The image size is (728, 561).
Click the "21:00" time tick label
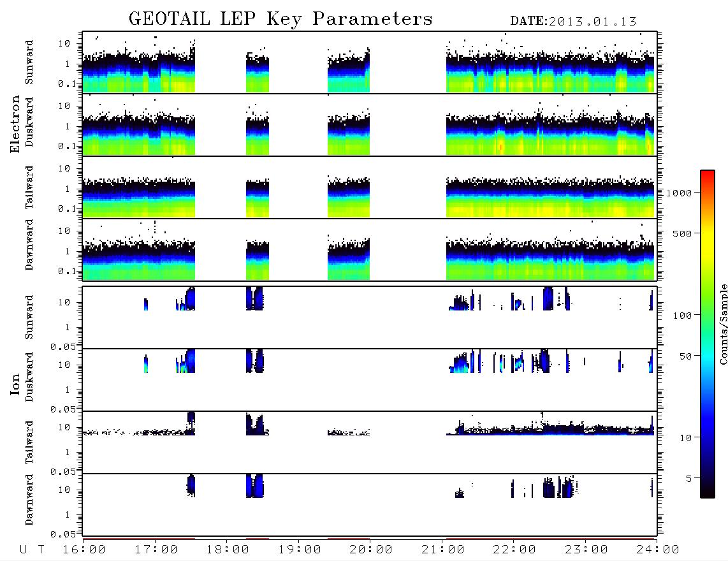[x=443, y=550]
